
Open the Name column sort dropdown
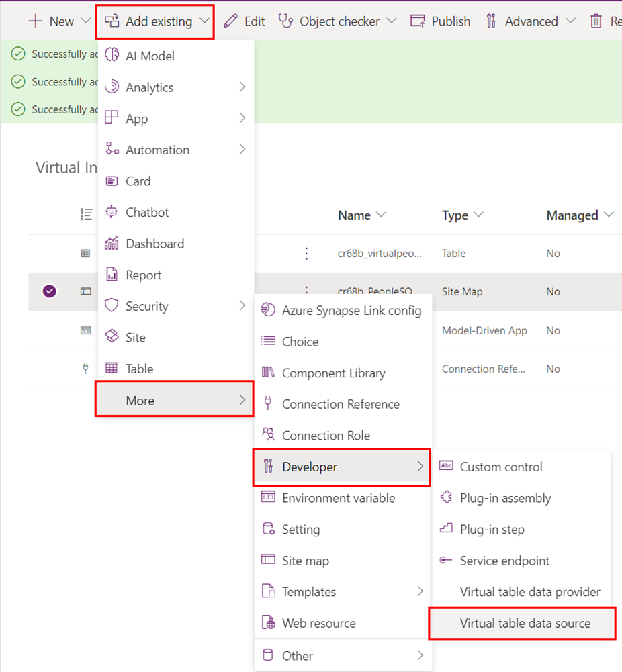382,215
